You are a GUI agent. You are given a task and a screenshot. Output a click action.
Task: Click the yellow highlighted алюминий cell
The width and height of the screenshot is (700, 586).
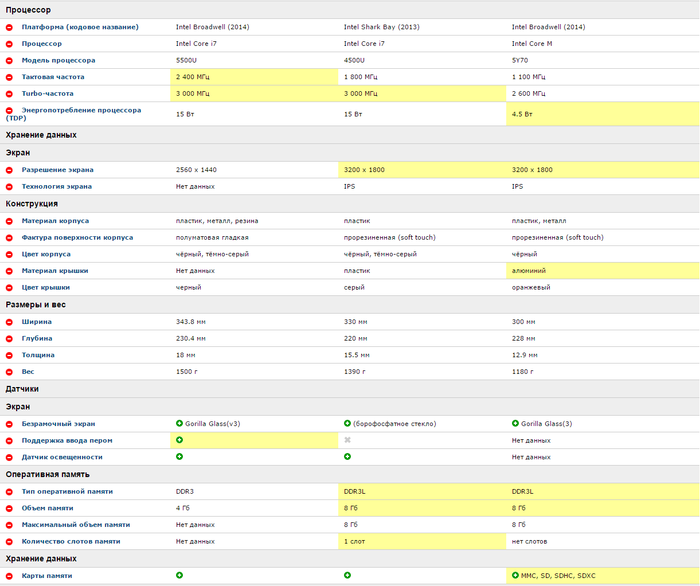pos(602,270)
